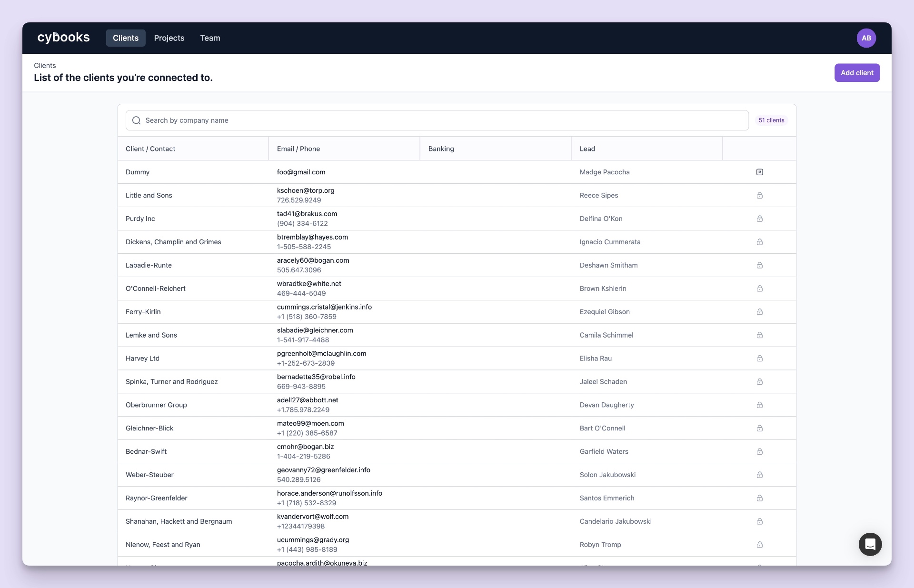The width and height of the screenshot is (914, 588).
Task: Click lead name Madge Pacocha
Action: (605, 172)
